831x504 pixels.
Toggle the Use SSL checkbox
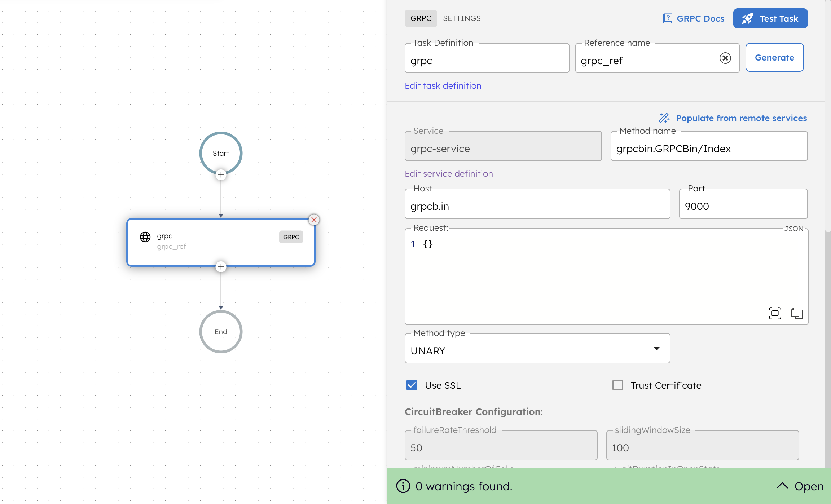click(412, 385)
